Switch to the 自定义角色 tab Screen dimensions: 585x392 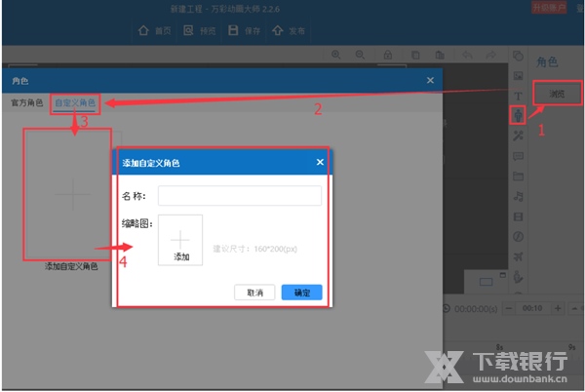[75, 102]
